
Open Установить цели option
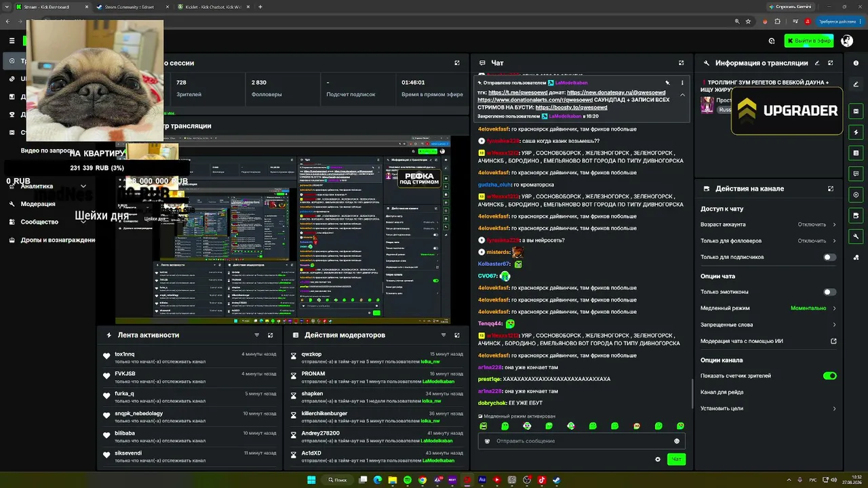(x=768, y=409)
